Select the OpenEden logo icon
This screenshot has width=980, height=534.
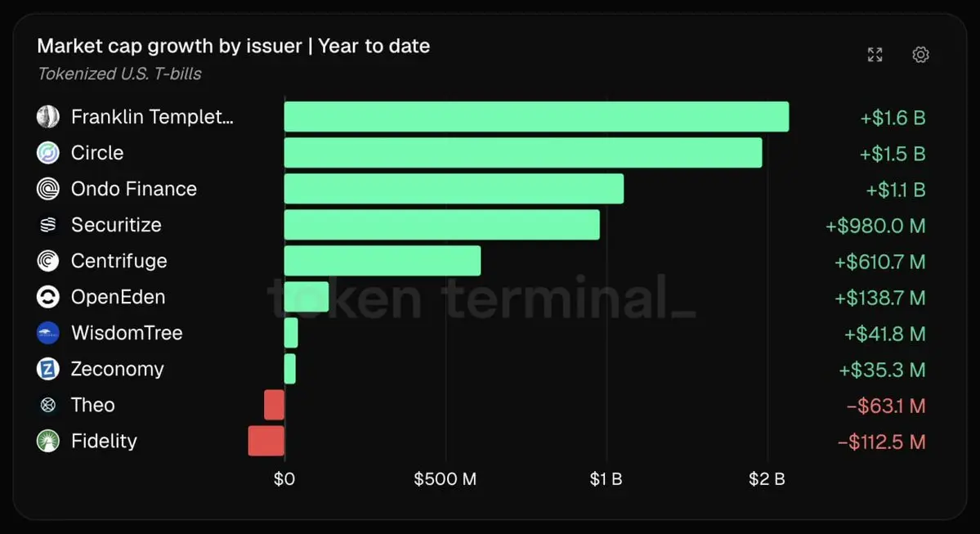(48, 297)
